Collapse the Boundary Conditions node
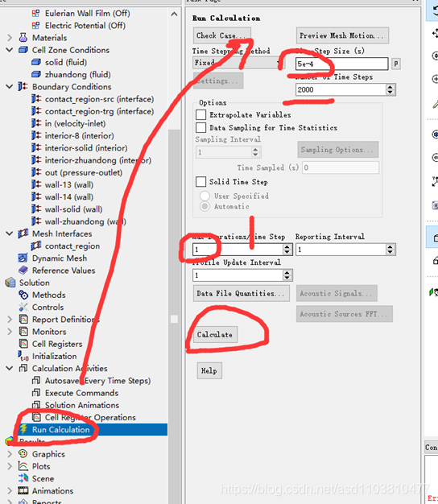The height and width of the screenshot is (504, 438). (10, 86)
